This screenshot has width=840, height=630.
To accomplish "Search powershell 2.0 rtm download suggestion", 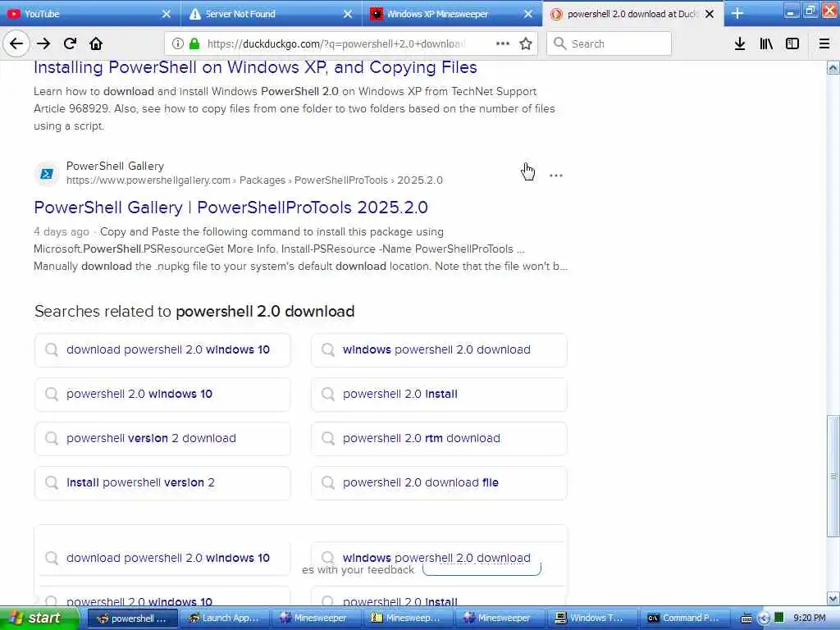I will (x=440, y=439).
